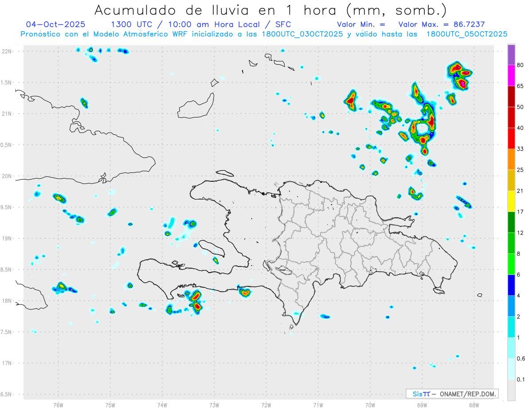Click the purple top color bar segment

pos(511,55)
